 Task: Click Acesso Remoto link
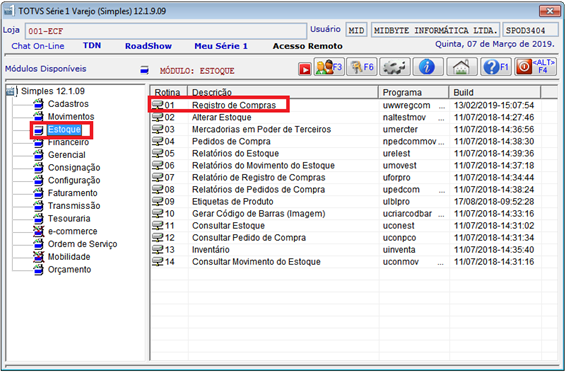coord(308,46)
